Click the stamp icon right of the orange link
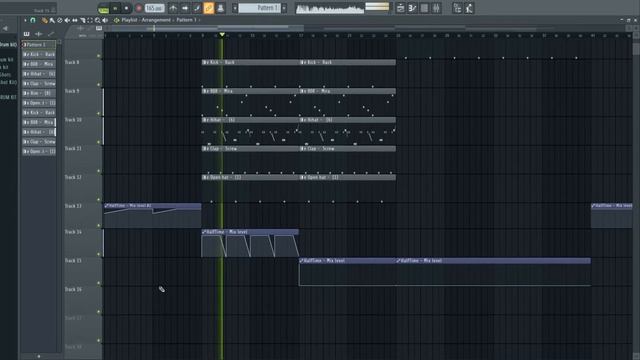640x360 pixels. [220, 8]
